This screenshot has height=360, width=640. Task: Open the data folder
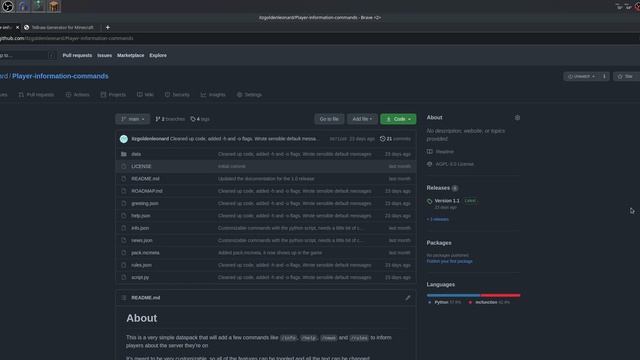click(x=136, y=154)
